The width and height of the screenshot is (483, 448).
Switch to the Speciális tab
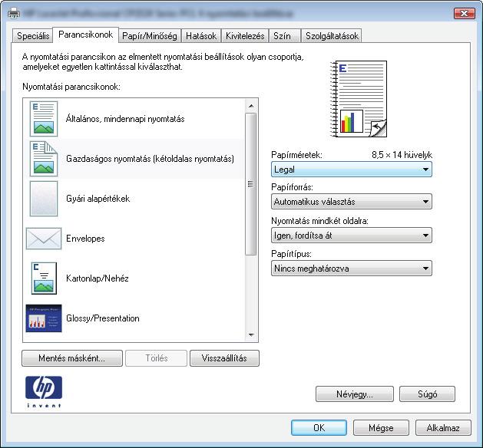point(33,36)
